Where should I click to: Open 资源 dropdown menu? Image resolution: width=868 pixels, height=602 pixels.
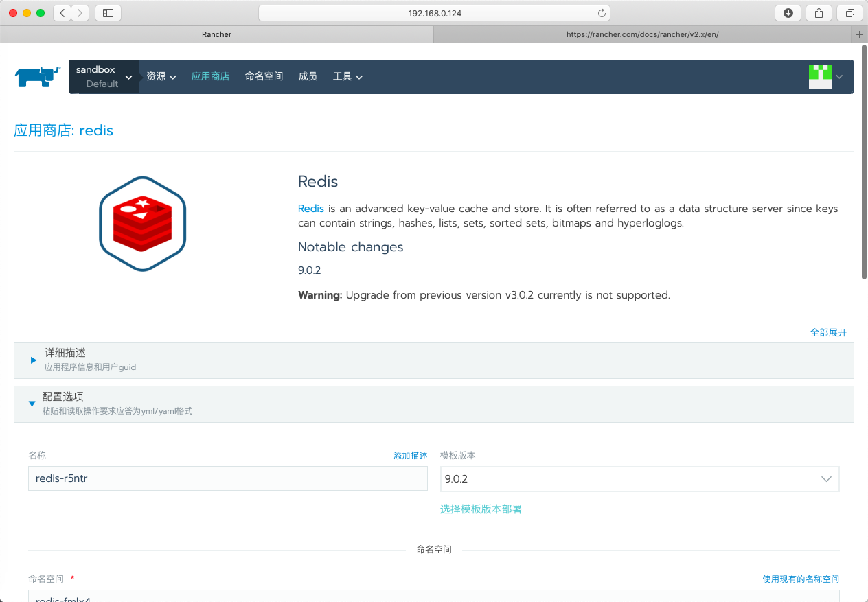click(x=161, y=77)
